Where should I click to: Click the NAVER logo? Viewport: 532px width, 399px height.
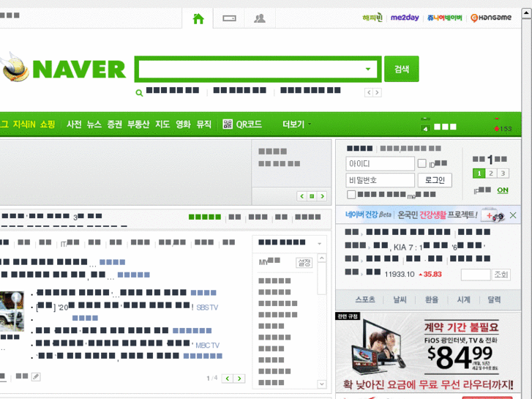click(79, 70)
